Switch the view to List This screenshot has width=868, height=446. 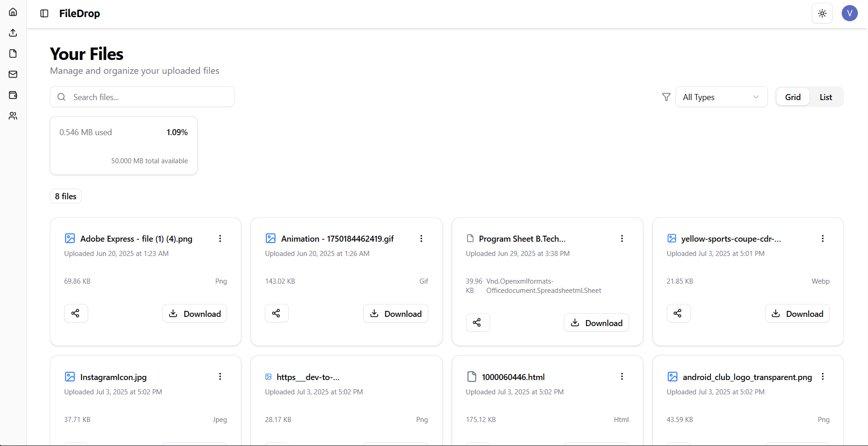(826, 97)
